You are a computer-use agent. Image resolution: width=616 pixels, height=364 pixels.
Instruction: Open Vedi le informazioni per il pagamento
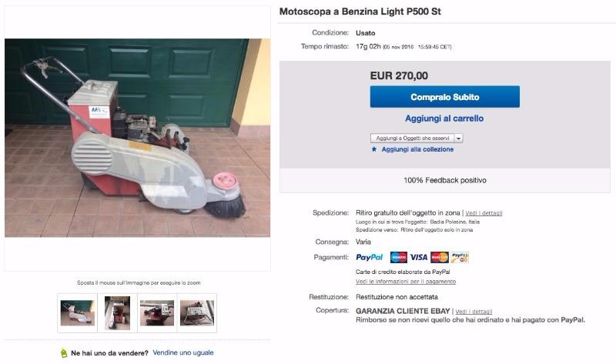tap(406, 282)
